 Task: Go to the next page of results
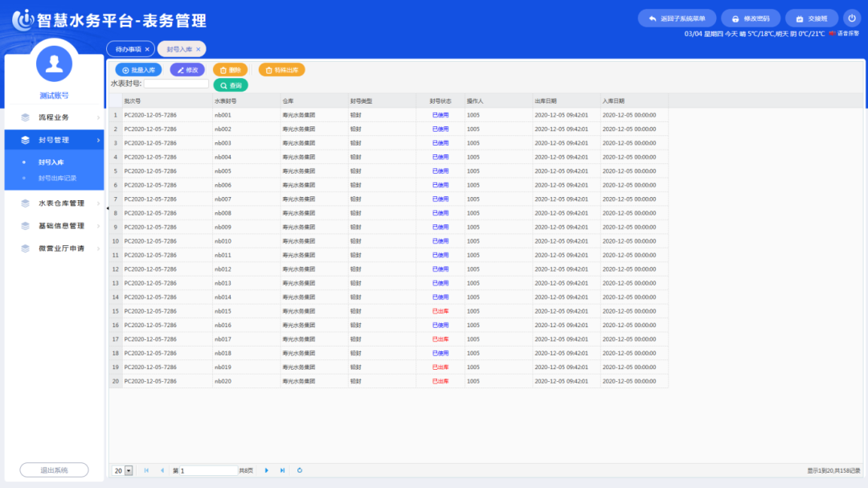coord(266,470)
